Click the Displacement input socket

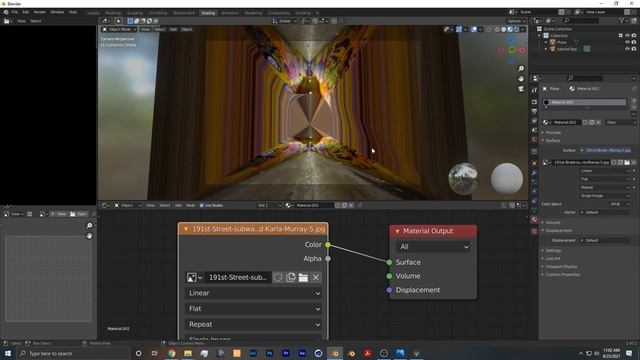(x=389, y=290)
